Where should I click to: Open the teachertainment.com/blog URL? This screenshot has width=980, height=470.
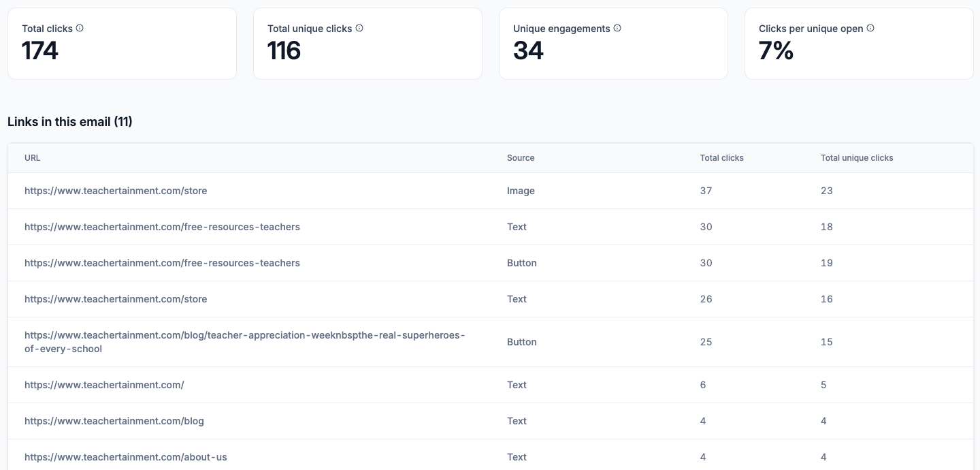pos(114,421)
